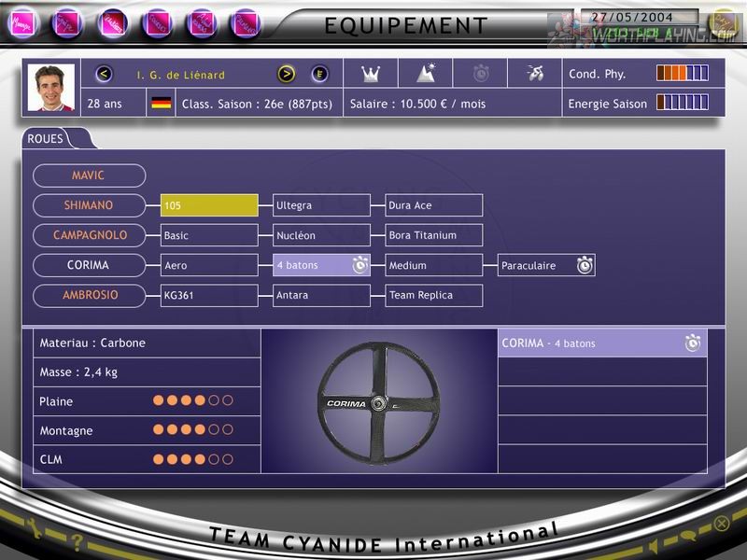747x560 pixels.
Task: Select the crown leader role icon
Action: point(371,74)
